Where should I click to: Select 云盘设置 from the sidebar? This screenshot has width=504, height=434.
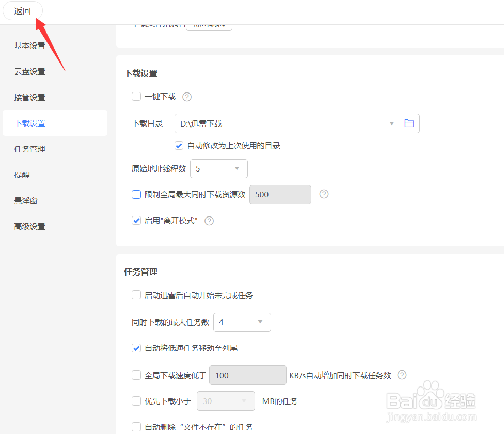29,71
